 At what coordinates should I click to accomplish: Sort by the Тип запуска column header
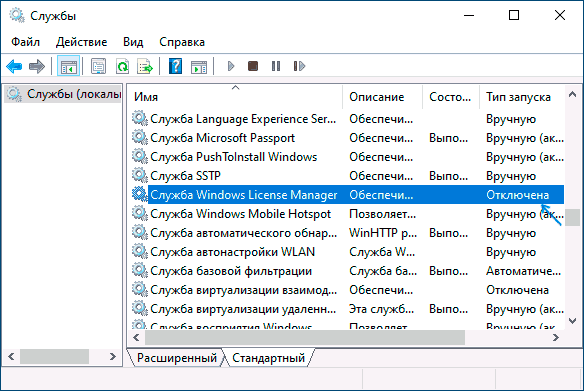[522, 97]
